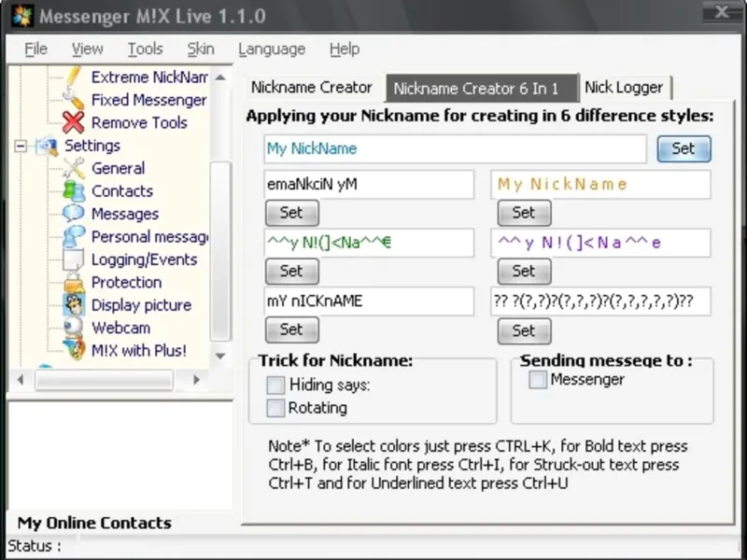747x560 pixels.
Task: Select Contacts under Settings
Action: point(122,191)
